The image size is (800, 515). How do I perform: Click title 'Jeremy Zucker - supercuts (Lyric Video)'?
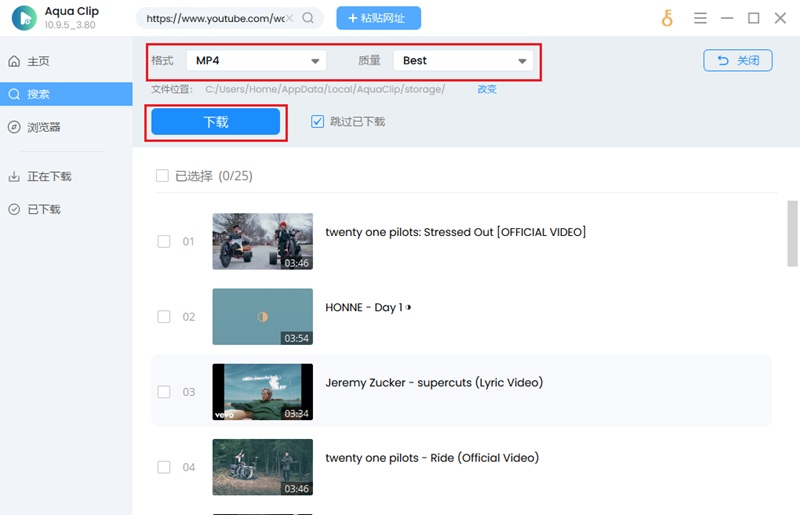click(434, 383)
